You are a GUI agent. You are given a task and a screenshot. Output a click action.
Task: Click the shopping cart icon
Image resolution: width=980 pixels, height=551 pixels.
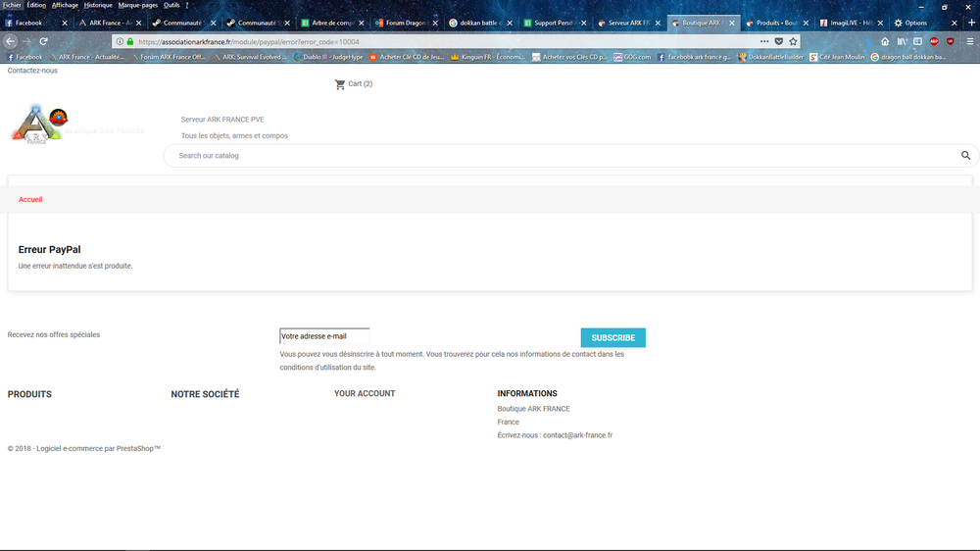click(x=340, y=83)
